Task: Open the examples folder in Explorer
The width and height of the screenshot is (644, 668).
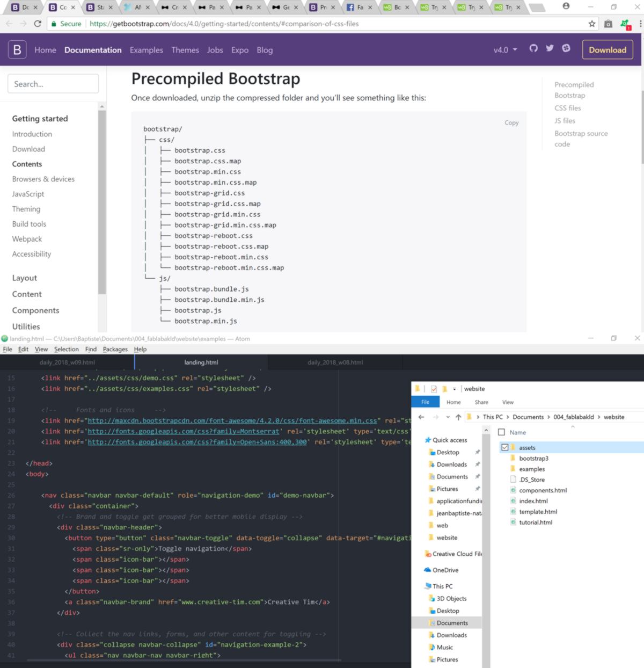Action: click(532, 469)
